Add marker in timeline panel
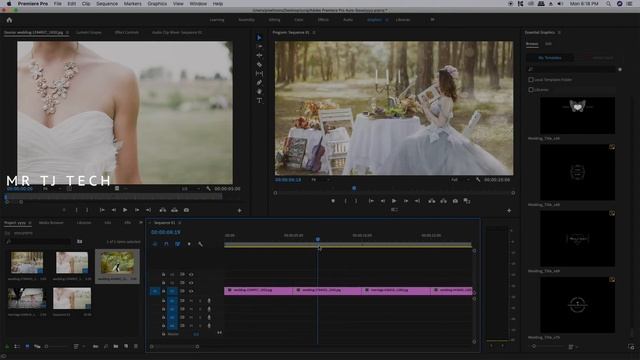 point(189,244)
